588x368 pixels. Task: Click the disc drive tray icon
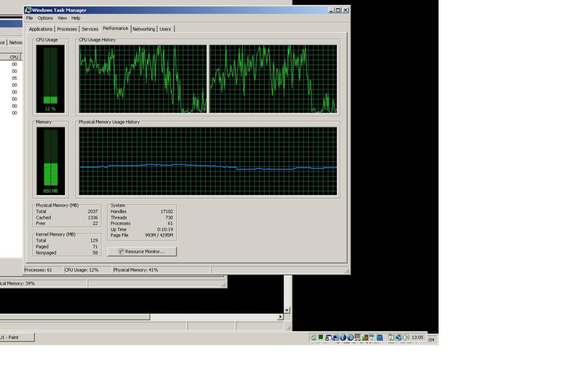click(x=372, y=337)
